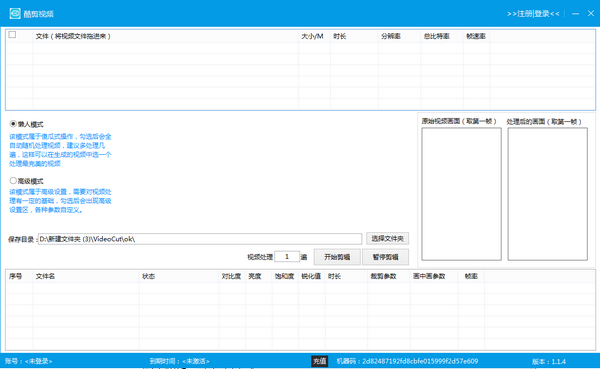Sort by the 大小/M column header
This screenshot has width=600, height=369.
[x=314, y=36]
